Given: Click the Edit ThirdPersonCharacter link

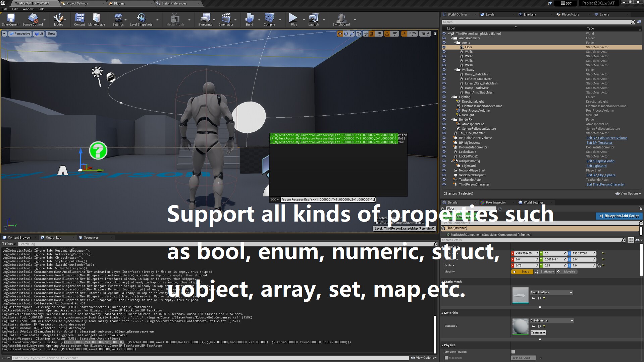Looking at the screenshot, I should (x=605, y=184).
